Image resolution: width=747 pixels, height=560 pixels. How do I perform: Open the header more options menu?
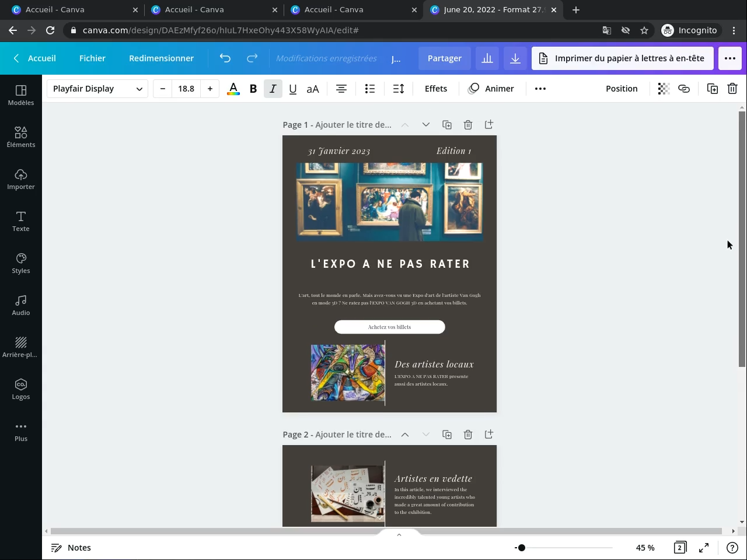pos(730,58)
